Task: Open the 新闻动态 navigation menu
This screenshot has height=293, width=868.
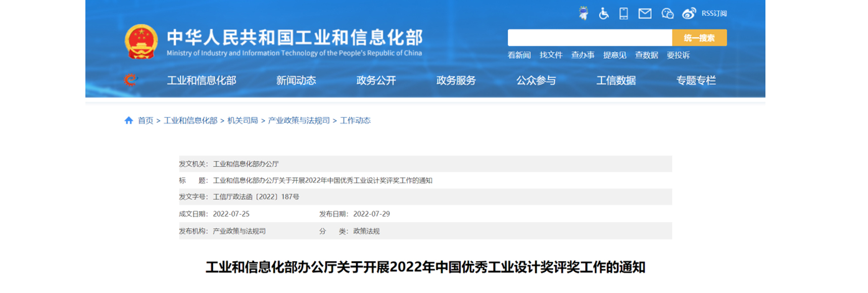Action: tap(296, 80)
